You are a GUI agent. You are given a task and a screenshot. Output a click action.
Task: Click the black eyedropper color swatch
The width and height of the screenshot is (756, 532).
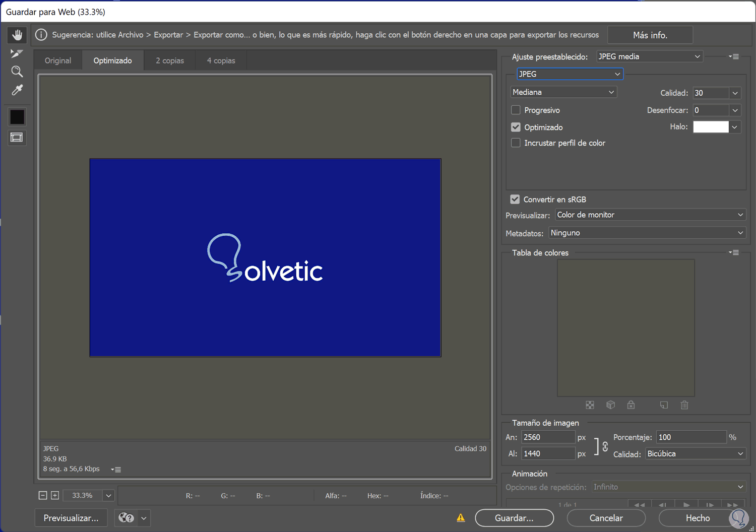(x=17, y=117)
